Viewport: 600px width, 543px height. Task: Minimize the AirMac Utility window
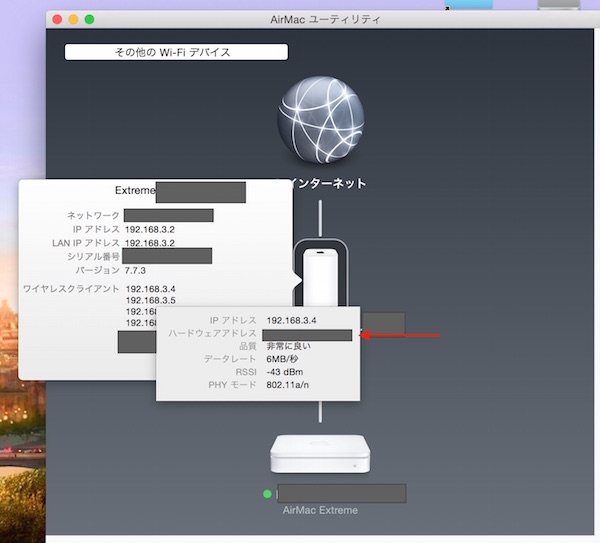tap(72, 19)
